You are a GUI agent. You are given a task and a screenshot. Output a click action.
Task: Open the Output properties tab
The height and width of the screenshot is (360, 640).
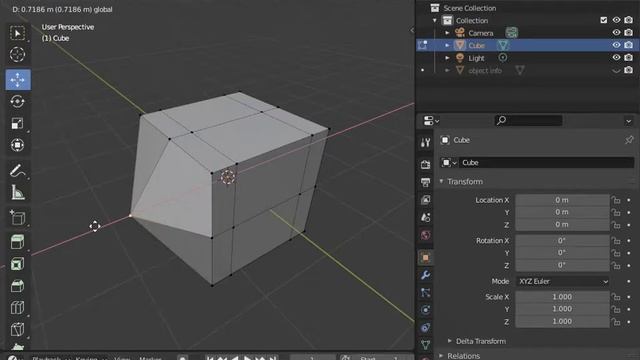pos(425,182)
